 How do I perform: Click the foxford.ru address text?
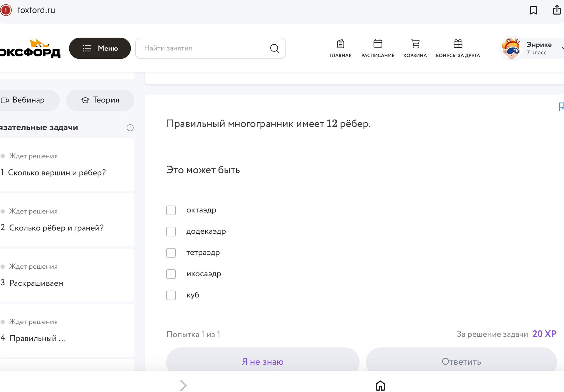[x=36, y=10]
